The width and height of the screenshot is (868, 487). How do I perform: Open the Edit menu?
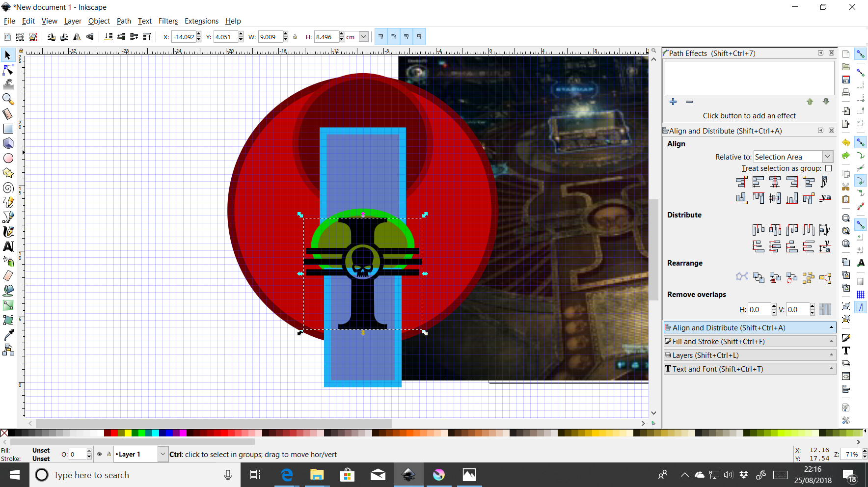pyautogui.click(x=28, y=21)
